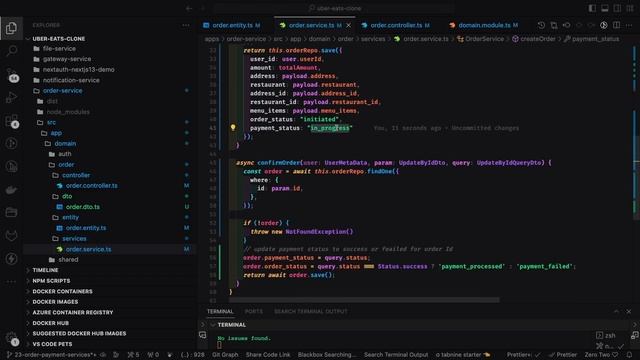Open Explorer panel More Actions ellipsis

click(x=186, y=25)
